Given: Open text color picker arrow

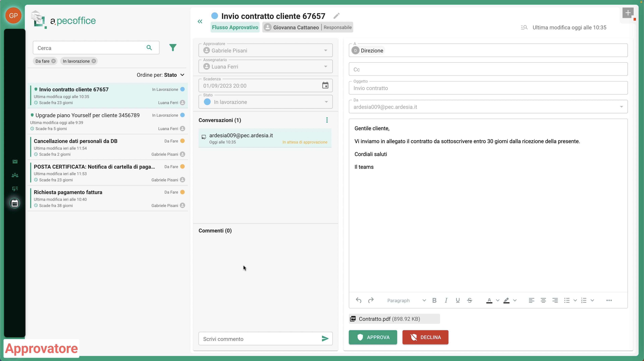Looking at the screenshot, I should point(498,300).
